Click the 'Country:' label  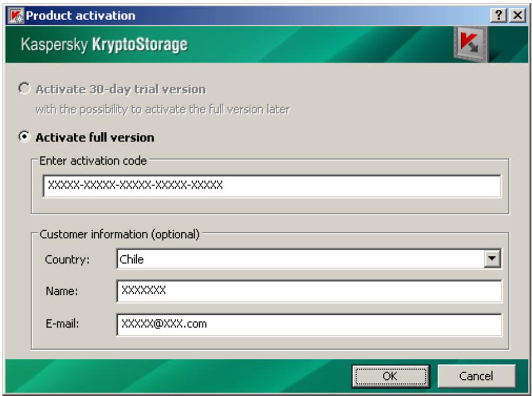pyautogui.click(x=67, y=259)
